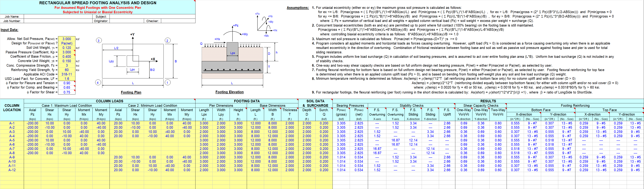Click circled corner number 3 on Footing Plan
This screenshot has height=189, width=644.
click(99, 41)
